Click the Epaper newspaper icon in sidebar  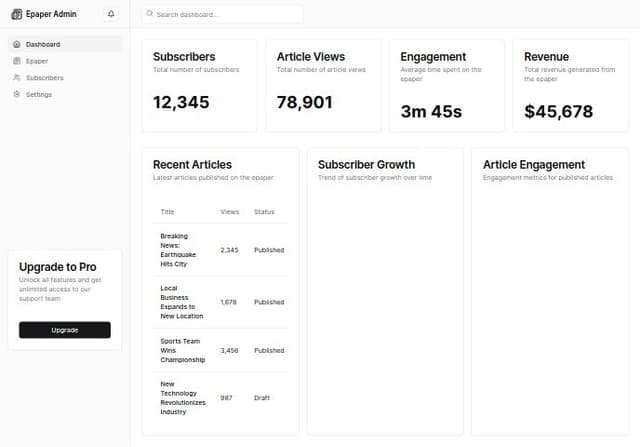[x=17, y=61]
